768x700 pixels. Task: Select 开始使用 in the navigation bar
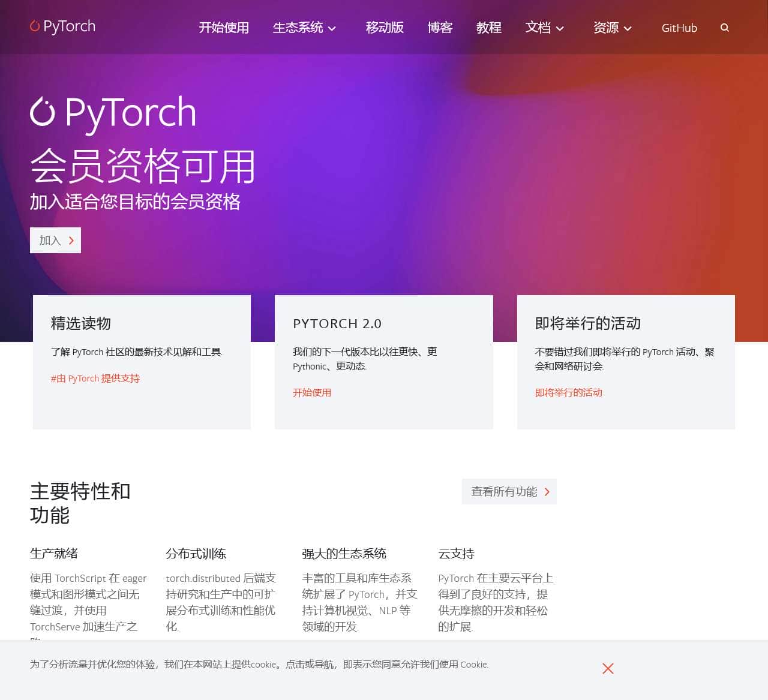[x=224, y=28]
